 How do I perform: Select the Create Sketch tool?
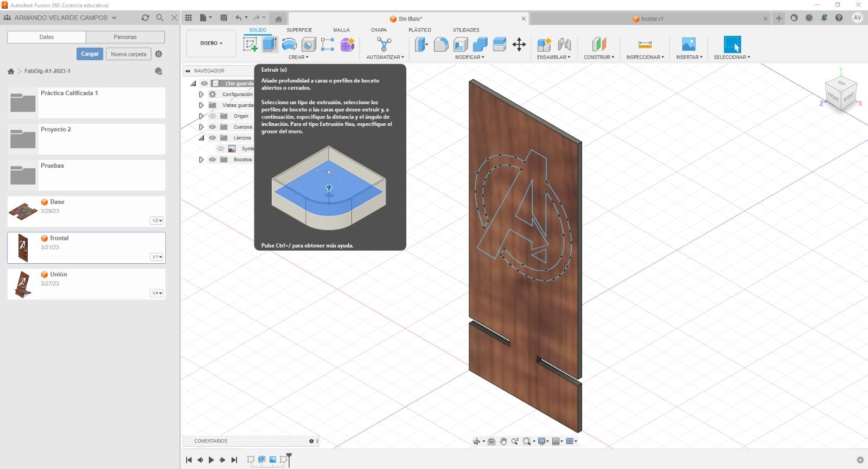tap(250, 45)
